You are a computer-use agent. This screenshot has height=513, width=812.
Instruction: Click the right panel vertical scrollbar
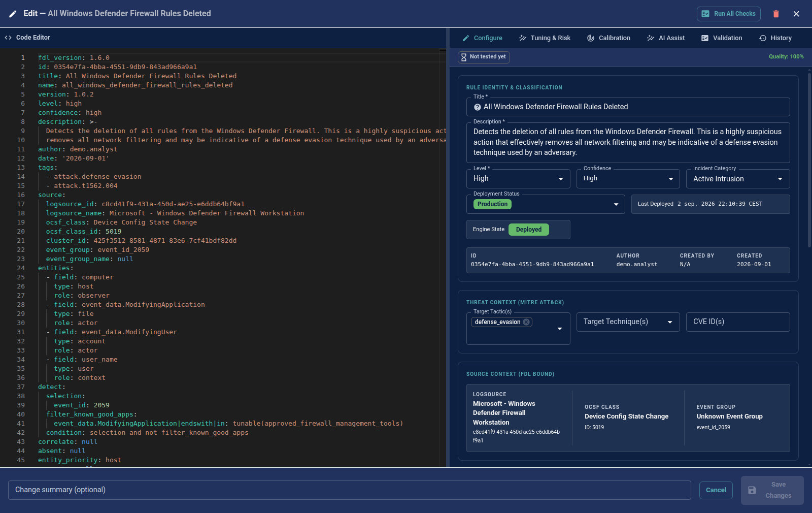809,160
